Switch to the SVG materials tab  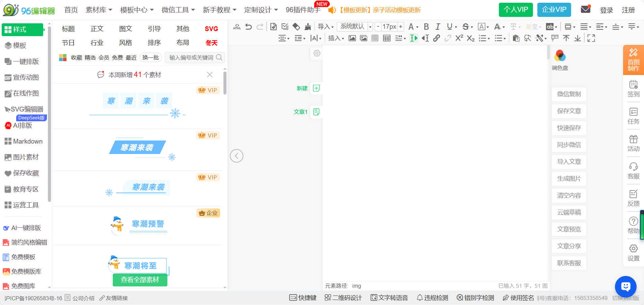[x=211, y=29]
